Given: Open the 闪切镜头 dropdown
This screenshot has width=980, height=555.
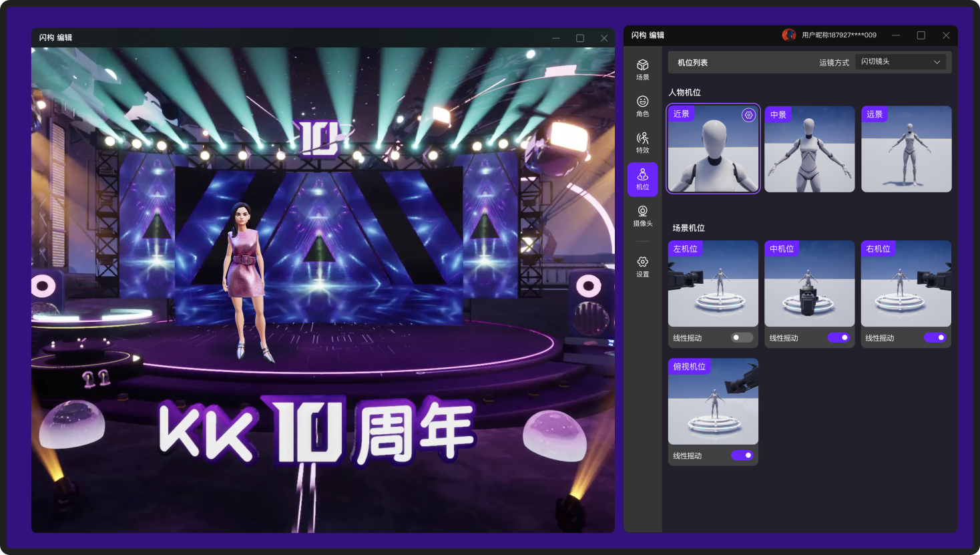Looking at the screenshot, I should pyautogui.click(x=901, y=61).
